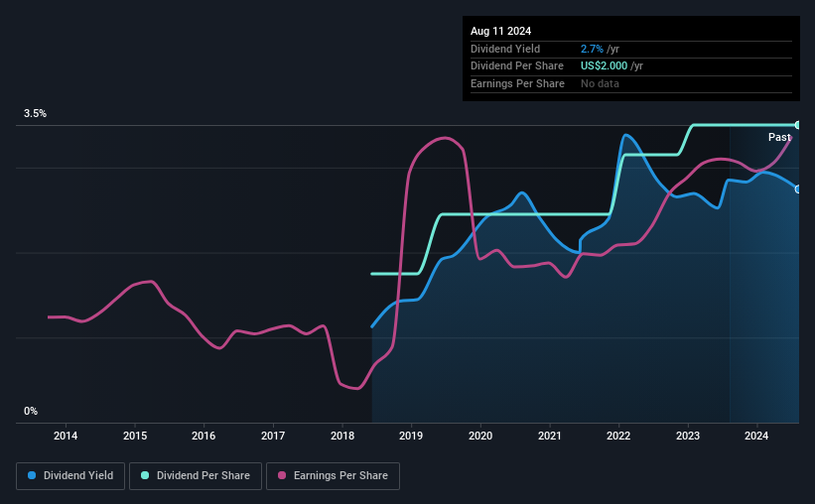The image size is (815, 504).
Task: Click the US$2.000 Dividend Per Share value
Action: 604,66
